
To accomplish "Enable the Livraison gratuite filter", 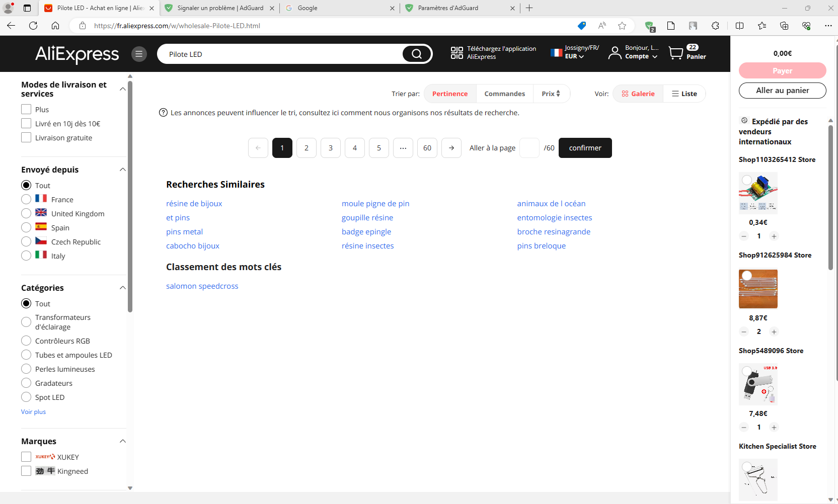I will point(26,137).
